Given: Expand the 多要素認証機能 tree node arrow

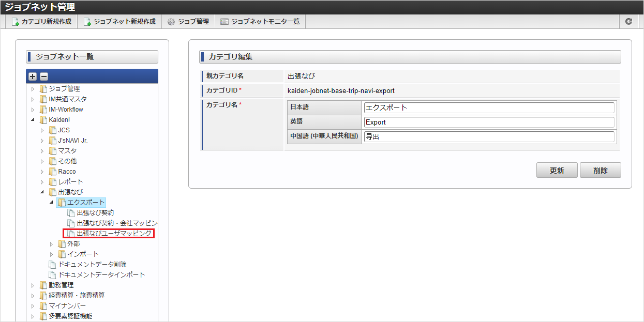Looking at the screenshot, I should pos(33,316).
